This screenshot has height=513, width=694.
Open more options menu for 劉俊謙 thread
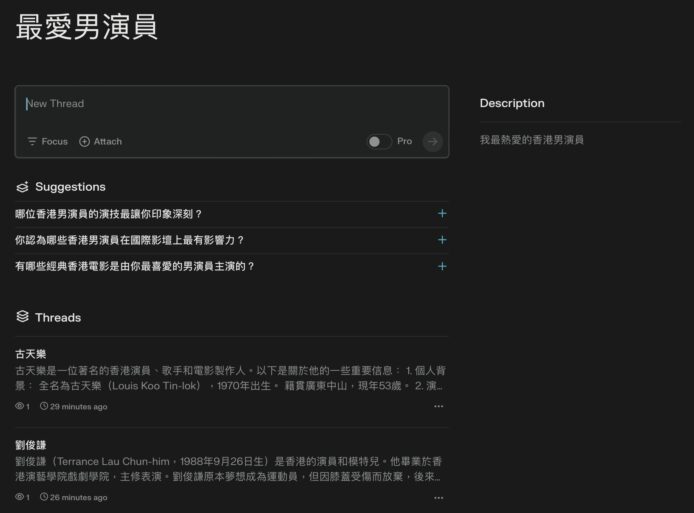click(438, 497)
